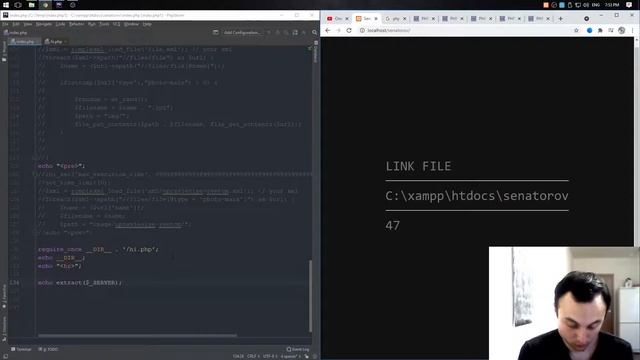This screenshot has width=640, height=360.
Task: Open the Windows notification center icon
Action: 629,5
